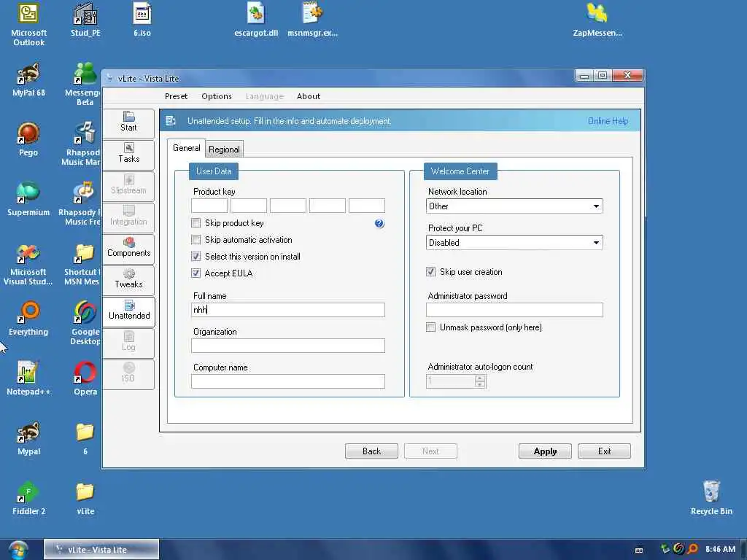
Task: Select the 6.iso file on desktop
Action: pos(142,20)
